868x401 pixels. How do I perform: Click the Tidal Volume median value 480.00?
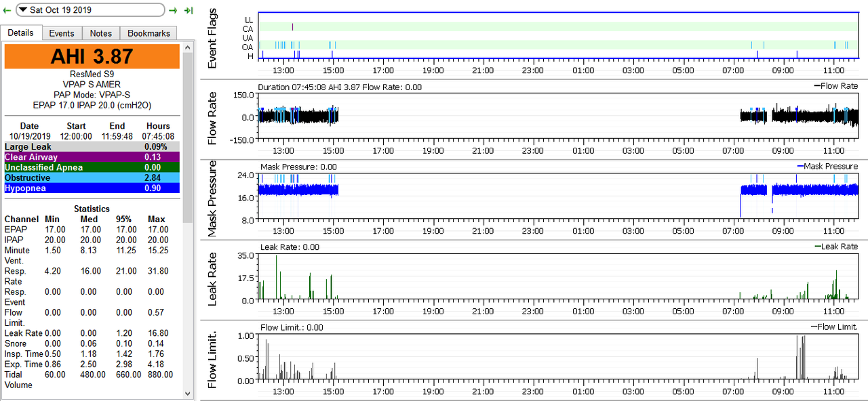point(92,375)
